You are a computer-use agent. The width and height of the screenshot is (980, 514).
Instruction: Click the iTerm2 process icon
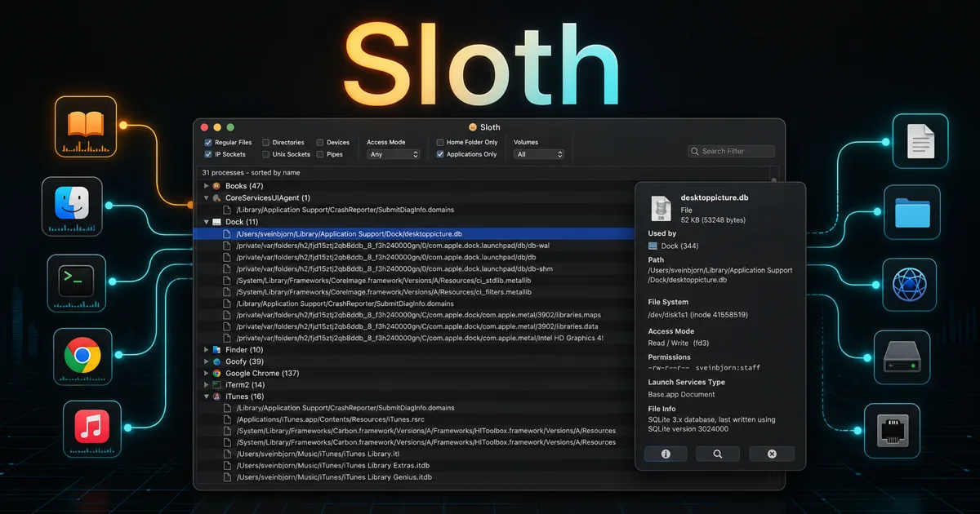click(216, 384)
